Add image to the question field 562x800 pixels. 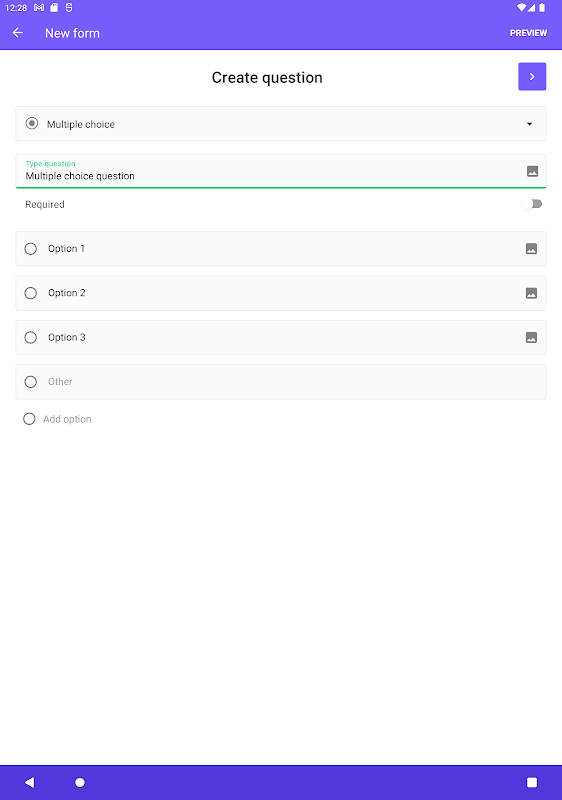(532, 171)
